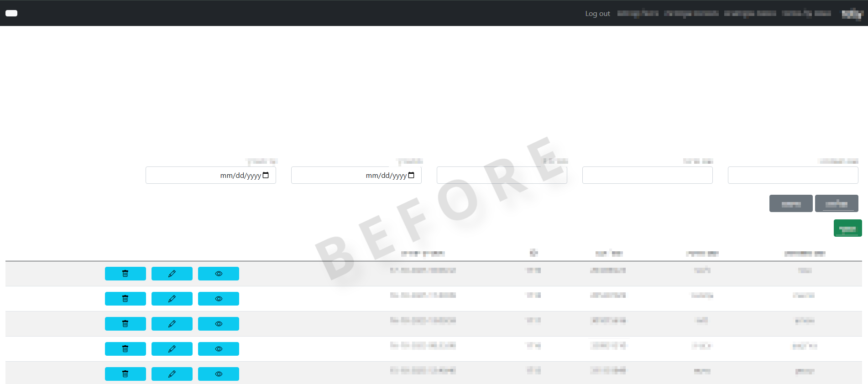The image size is (868, 384).
Task: Open calendar picker in leftmost date field
Action: 266,175
